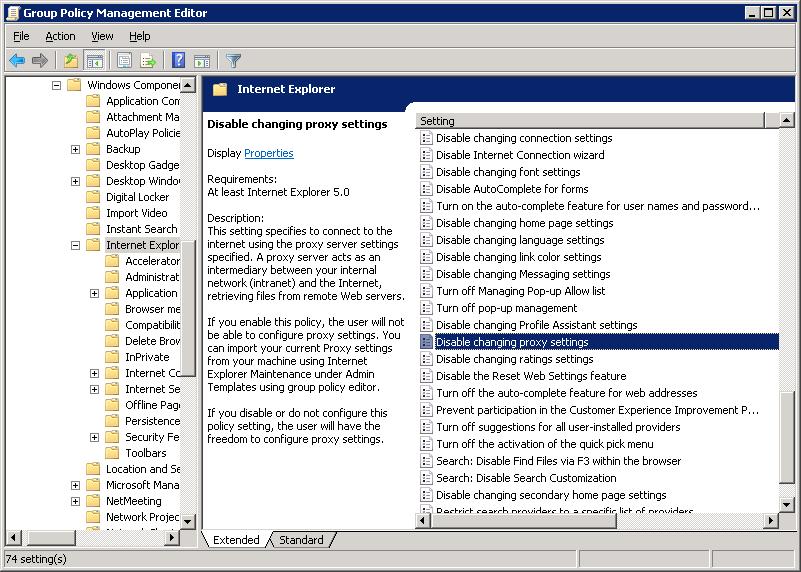Image resolution: width=801 pixels, height=572 pixels.
Task: Switch to the Standard tab
Action: [x=301, y=540]
